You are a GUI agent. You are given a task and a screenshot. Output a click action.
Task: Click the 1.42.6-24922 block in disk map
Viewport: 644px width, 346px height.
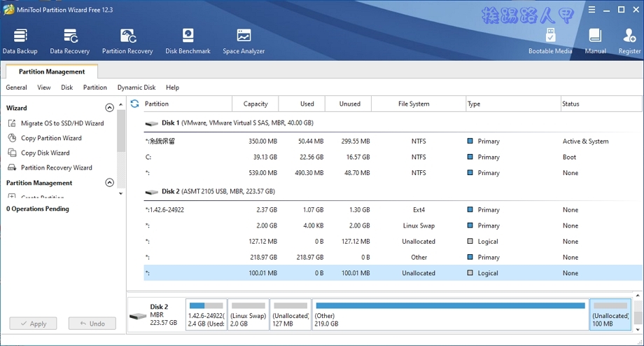point(206,314)
